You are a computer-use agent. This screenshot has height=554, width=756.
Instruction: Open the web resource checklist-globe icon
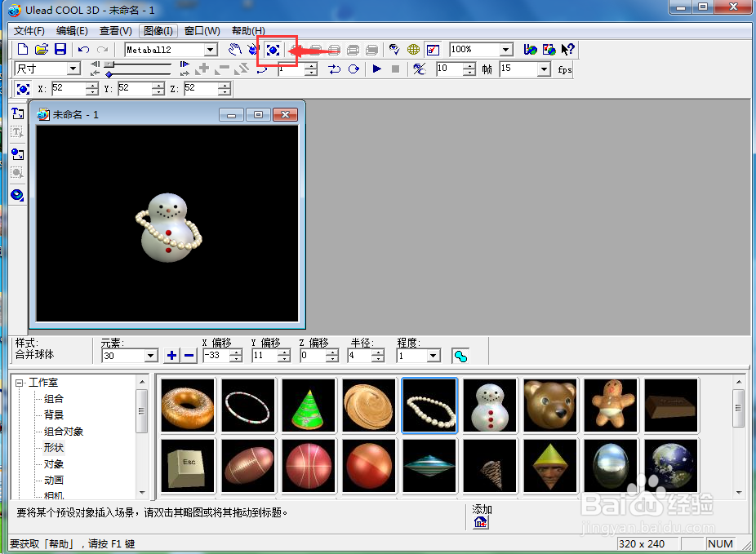click(x=549, y=50)
